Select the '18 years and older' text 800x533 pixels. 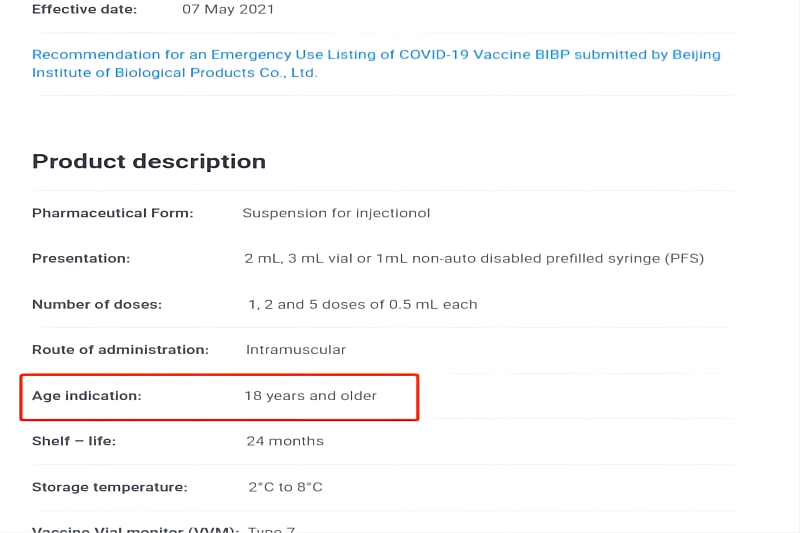[x=311, y=396]
